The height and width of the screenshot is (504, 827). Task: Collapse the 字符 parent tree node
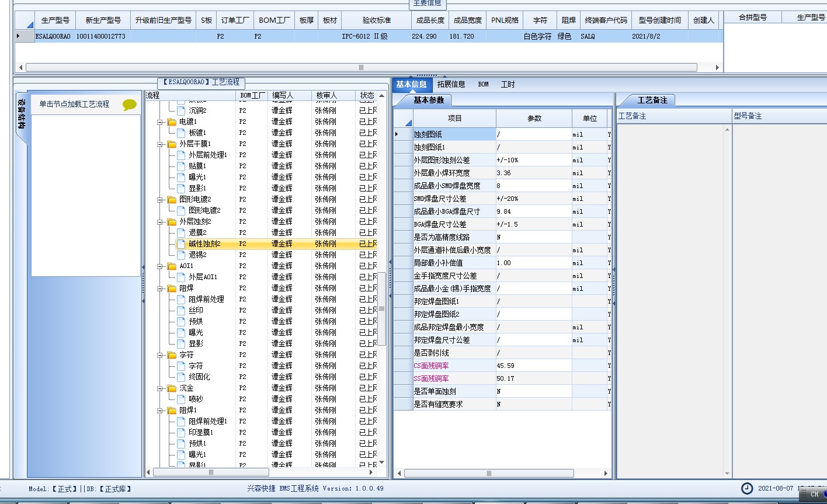[160, 355]
